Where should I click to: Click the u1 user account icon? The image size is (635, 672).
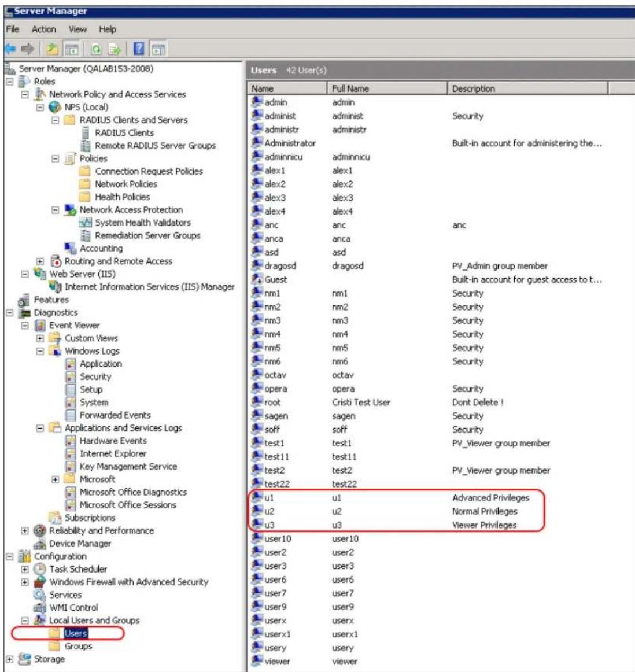[x=257, y=497]
